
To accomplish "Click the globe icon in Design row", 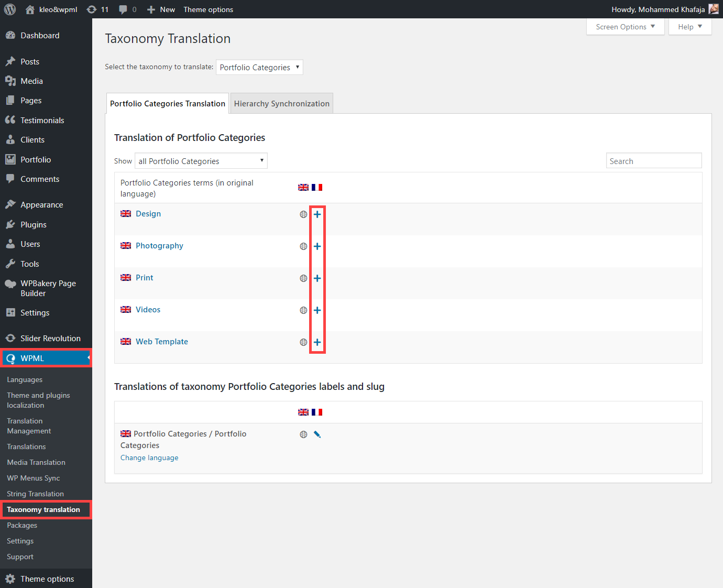I will [x=303, y=214].
